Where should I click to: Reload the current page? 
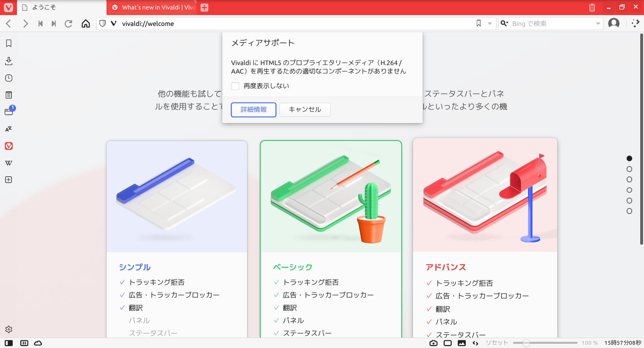click(x=68, y=24)
